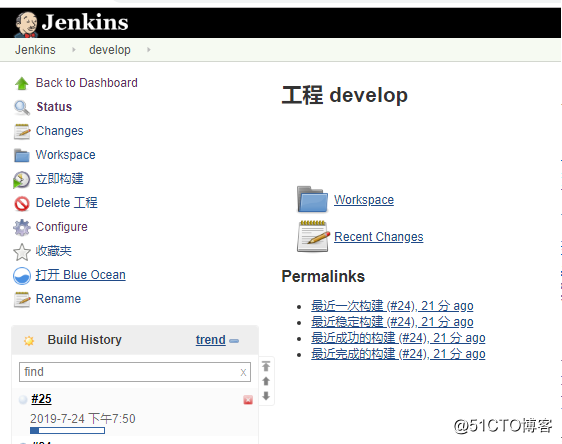Open 最近成功的构建 (#24) permalink
Screen dimensions: 562x444
point(398,338)
